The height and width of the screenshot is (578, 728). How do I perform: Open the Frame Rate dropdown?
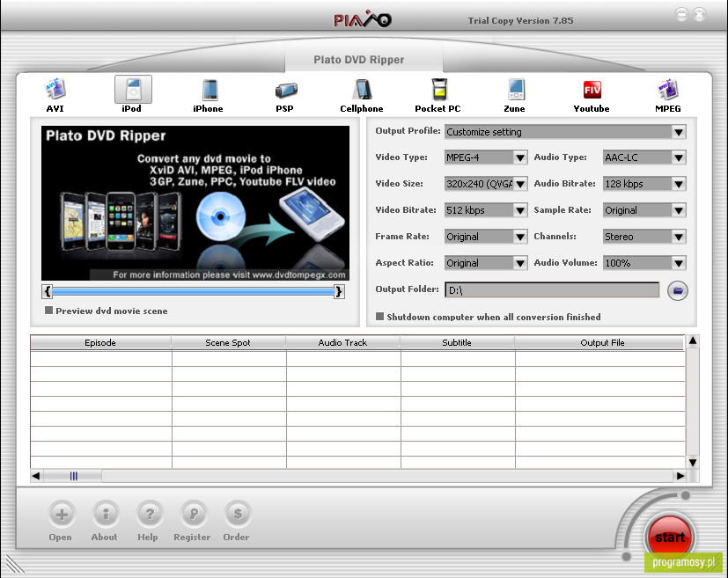[x=520, y=237]
